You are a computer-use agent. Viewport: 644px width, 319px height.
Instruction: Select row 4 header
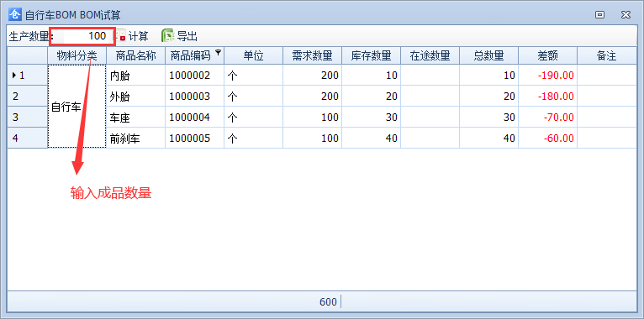point(27,138)
